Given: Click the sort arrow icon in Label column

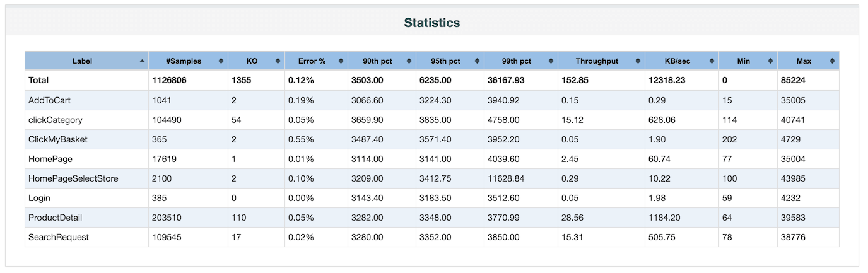Looking at the screenshot, I should coord(142,61).
